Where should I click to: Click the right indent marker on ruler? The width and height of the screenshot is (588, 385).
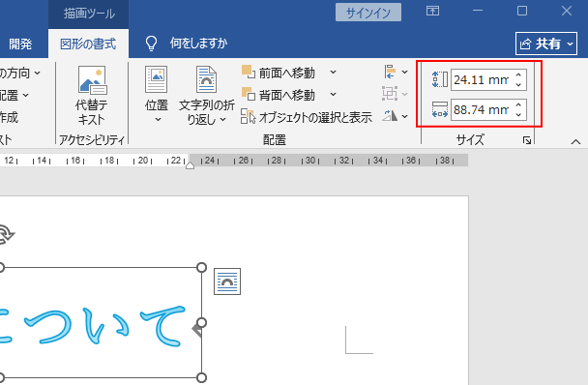coord(191,165)
